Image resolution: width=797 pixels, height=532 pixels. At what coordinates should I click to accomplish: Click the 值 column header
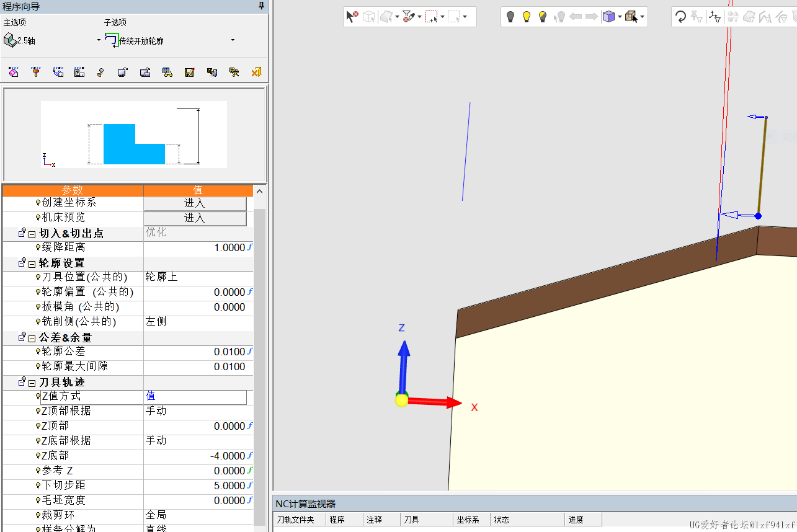(x=198, y=190)
